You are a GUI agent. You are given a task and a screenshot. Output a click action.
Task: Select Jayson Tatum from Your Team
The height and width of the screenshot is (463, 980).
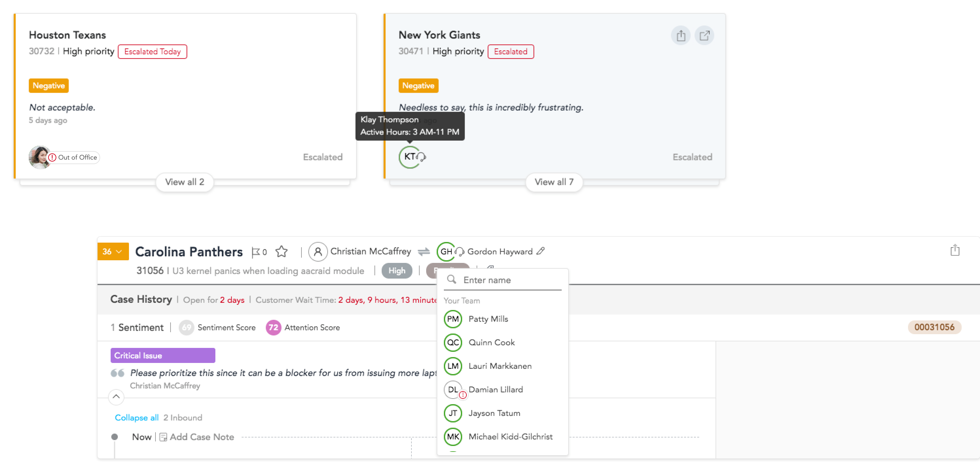pyautogui.click(x=502, y=413)
